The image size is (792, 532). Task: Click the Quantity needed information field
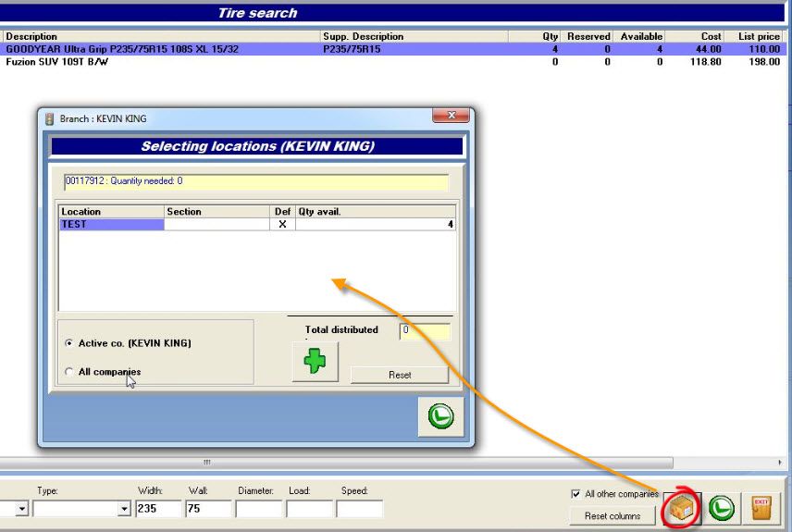pos(256,182)
